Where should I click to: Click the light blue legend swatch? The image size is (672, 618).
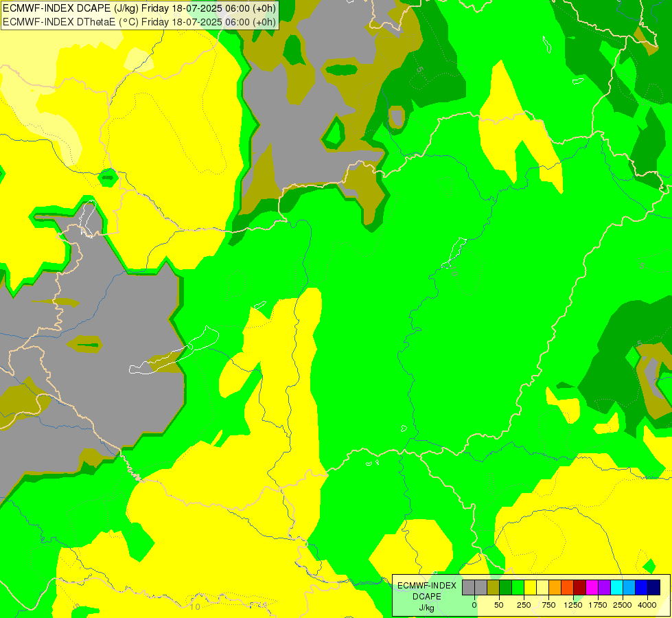(629, 588)
